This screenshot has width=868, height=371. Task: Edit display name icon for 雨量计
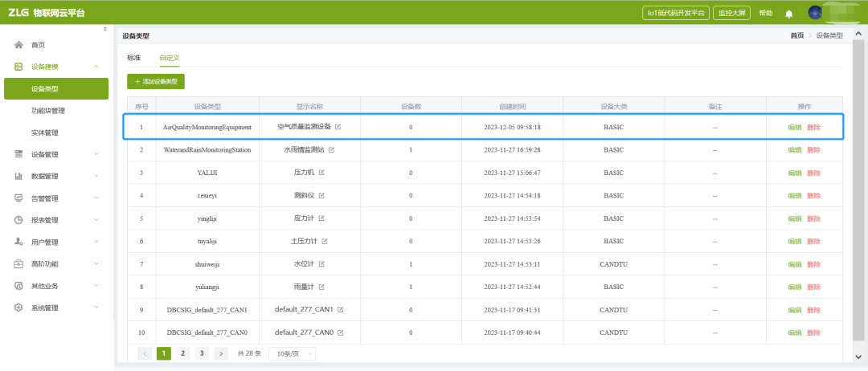tap(321, 287)
